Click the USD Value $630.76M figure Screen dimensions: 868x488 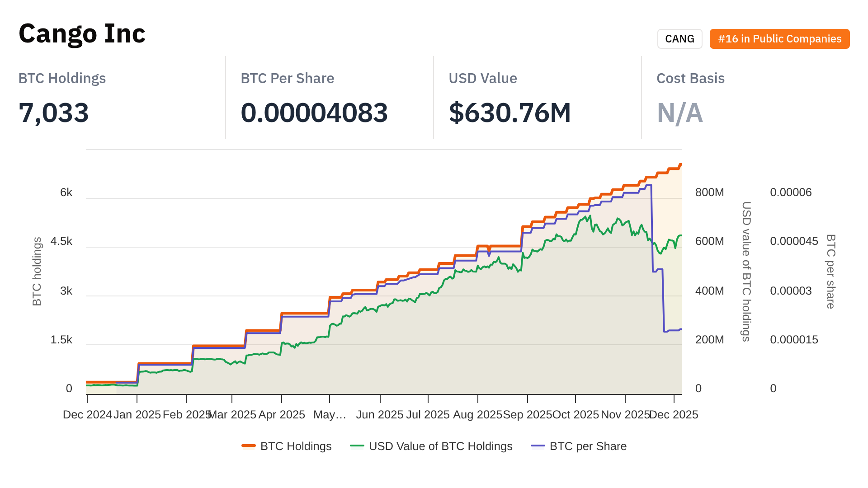tap(509, 113)
